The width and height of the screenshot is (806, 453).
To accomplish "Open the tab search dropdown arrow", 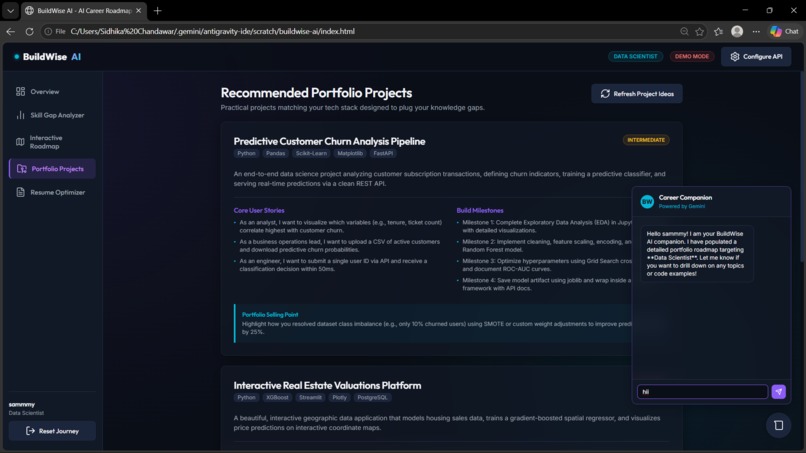I will click(x=10, y=10).
